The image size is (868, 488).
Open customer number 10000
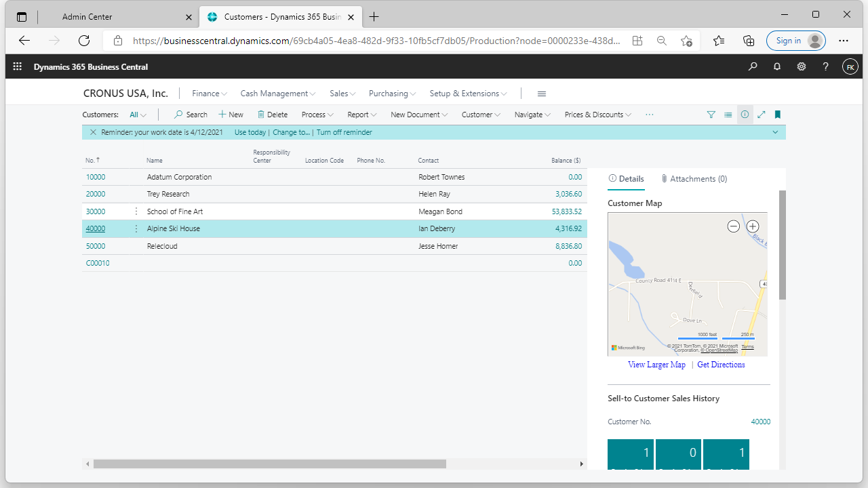click(x=96, y=177)
